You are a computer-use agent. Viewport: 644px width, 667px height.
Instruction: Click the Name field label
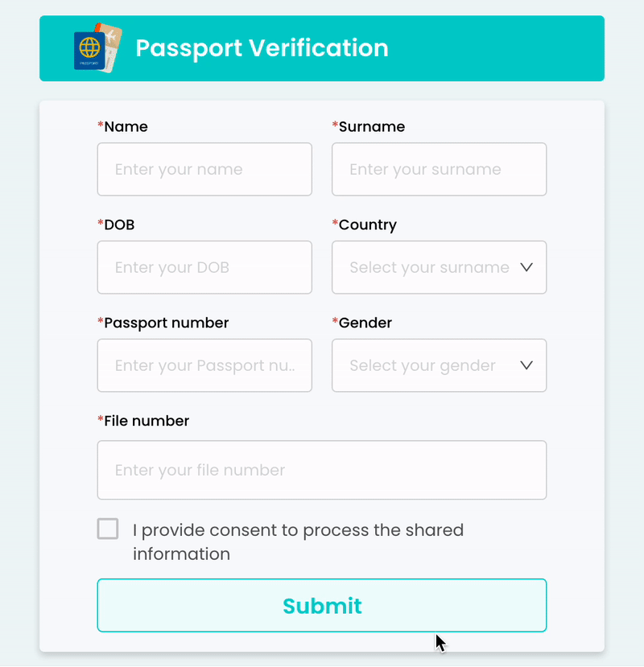click(126, 127)
